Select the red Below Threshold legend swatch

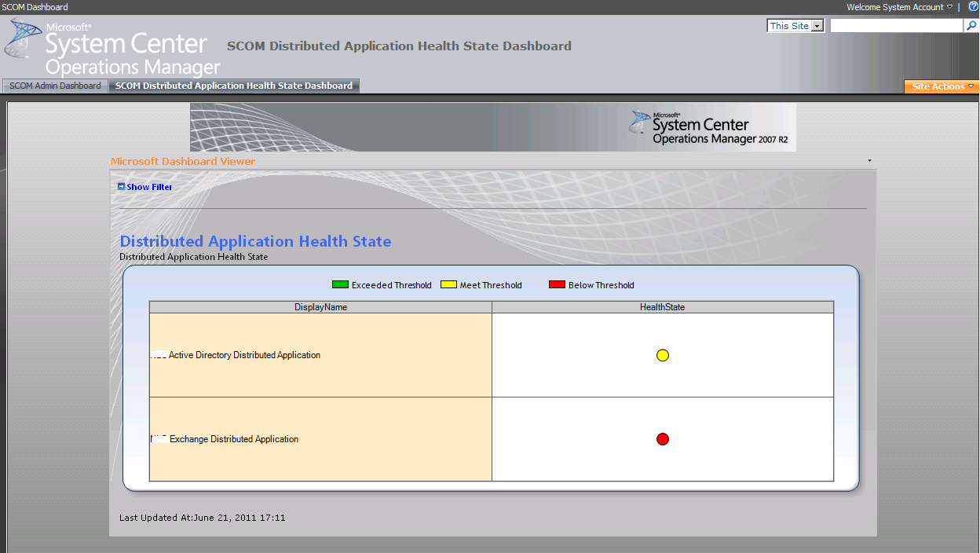tap(557, 284)
